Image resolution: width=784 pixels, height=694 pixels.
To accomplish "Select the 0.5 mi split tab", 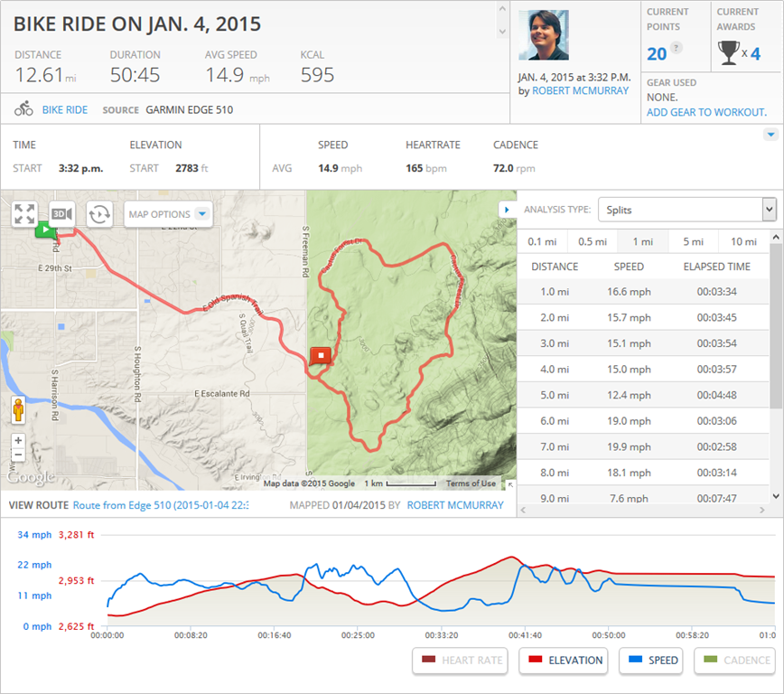I will click(592, 241).
